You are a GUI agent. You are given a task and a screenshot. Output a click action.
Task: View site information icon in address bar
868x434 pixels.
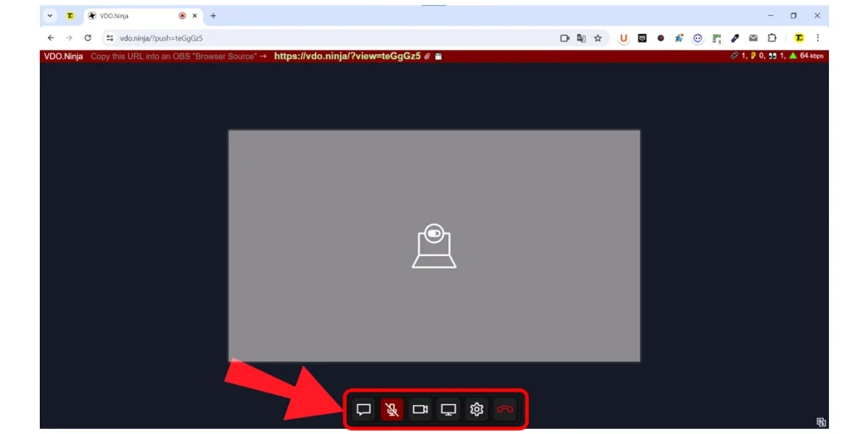point(109,38)
